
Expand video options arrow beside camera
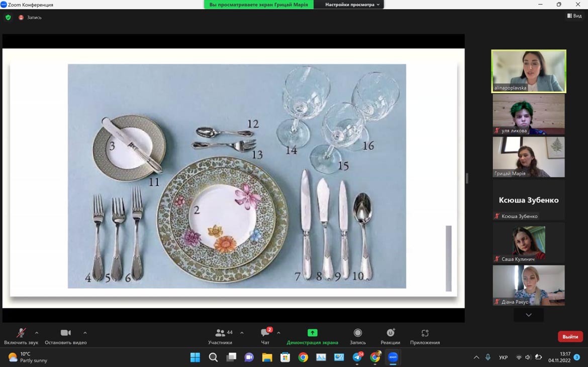pyautogui.click(x=85, y=332)
